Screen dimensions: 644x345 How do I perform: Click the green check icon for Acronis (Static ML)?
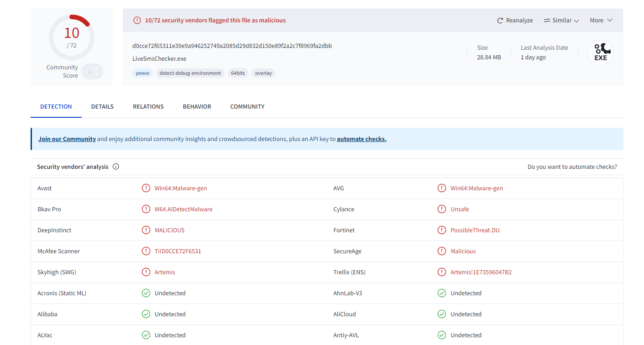pos(146,293)
